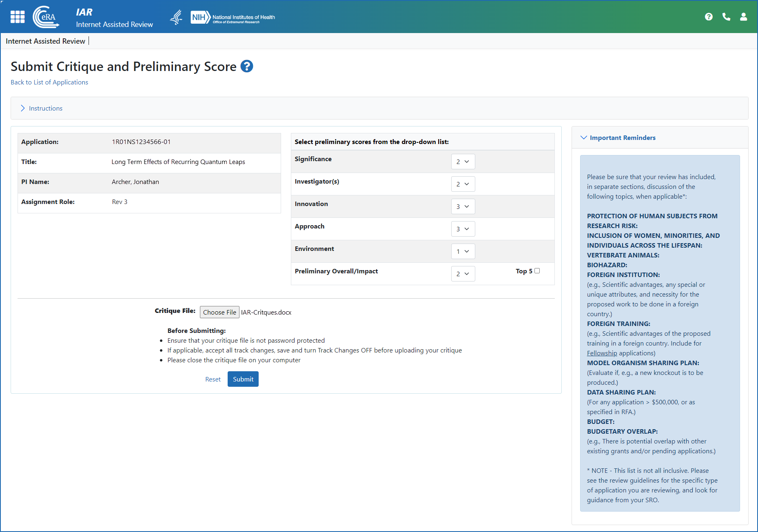Open the Environment score dropdown
The height and width of the screenshot is (532, 758).
tap(463, 251)
